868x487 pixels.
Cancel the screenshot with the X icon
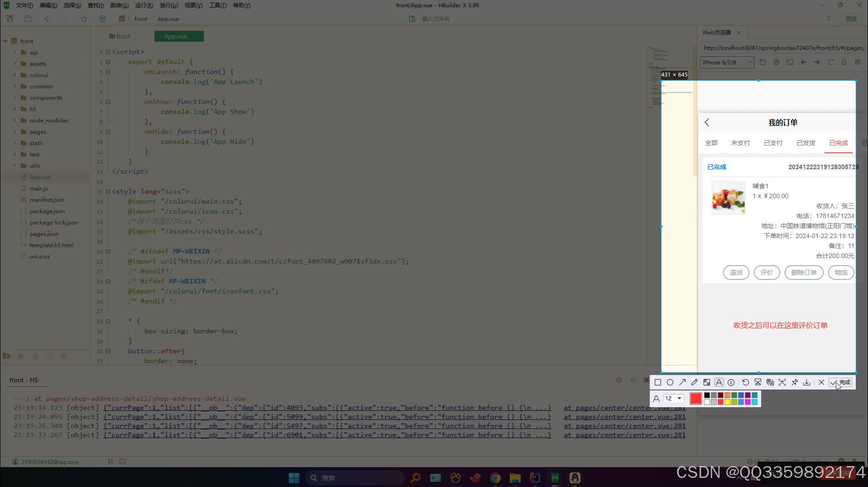point(821,382)
